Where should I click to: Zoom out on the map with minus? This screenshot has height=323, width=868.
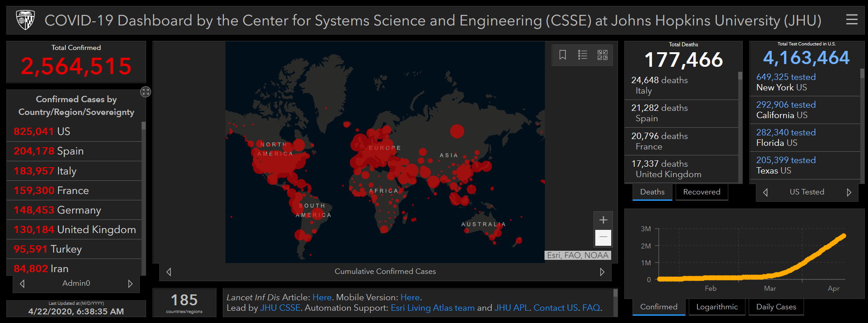[603, 237]
